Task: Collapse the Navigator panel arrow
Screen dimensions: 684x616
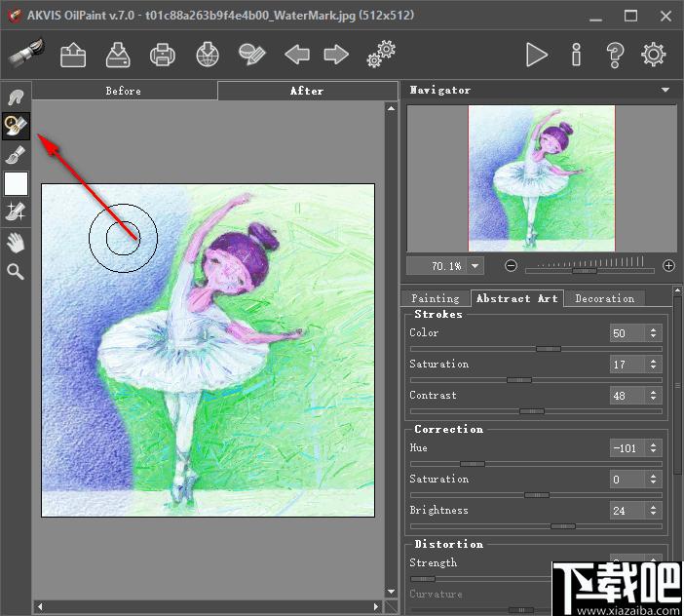Action: pos(665,90)
